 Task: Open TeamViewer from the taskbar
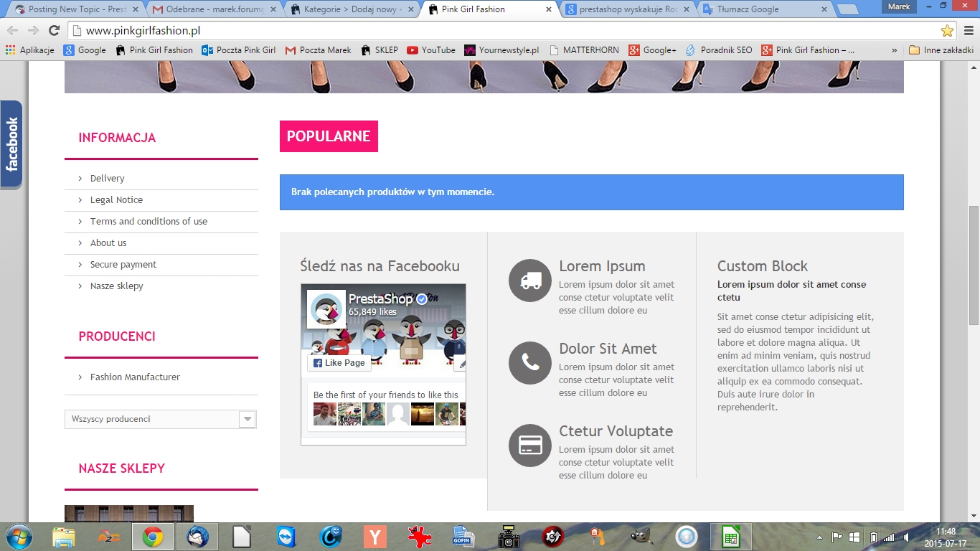point(286,537)
